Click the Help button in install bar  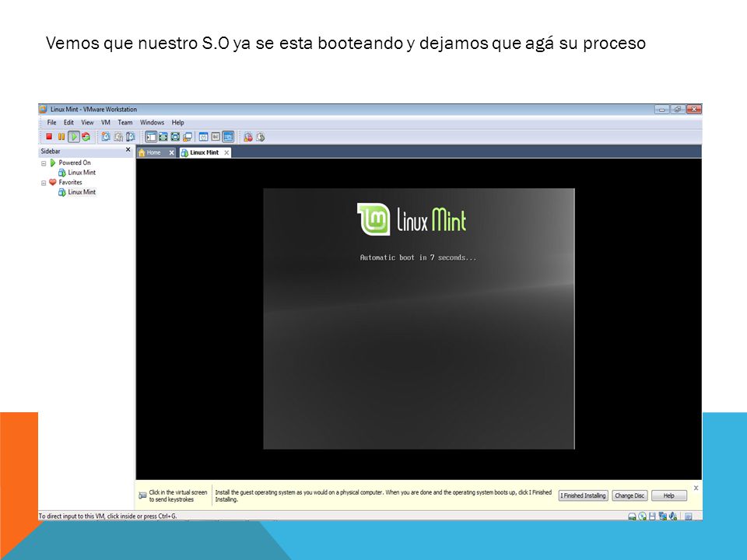(x=669, y=495)
